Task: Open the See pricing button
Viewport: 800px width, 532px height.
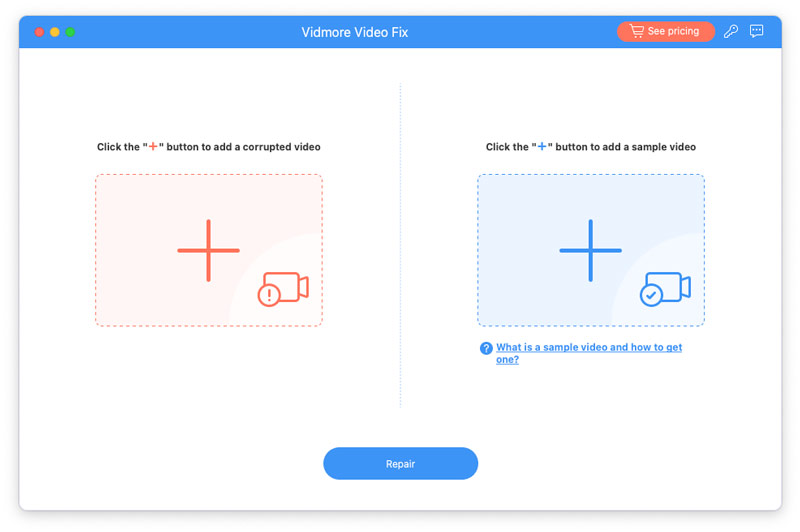Action: tap(665, 32)
